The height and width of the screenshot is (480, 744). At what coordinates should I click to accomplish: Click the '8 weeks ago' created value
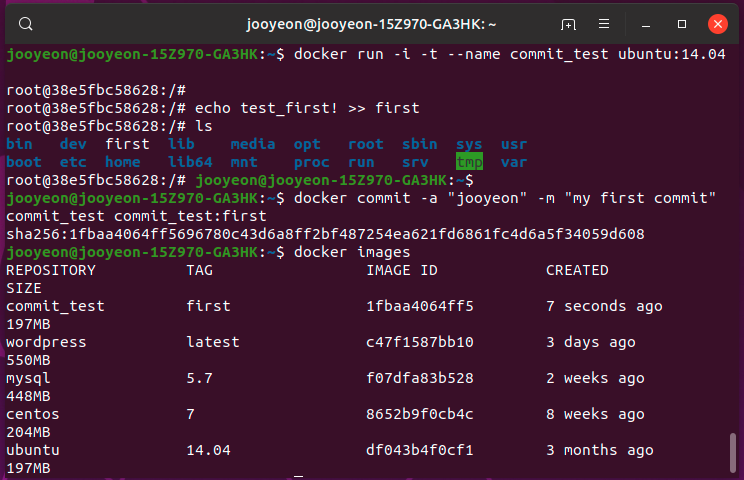[x=595, y=415]
